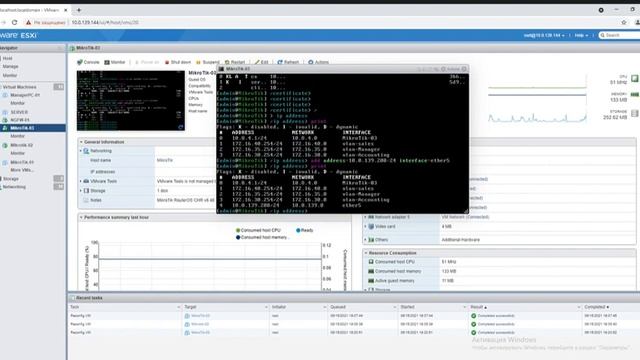Image resolution: width=640 pixels, height=360 pixels.
Task: Open Monitor under Host in navigator
Action: pos(10,76)
